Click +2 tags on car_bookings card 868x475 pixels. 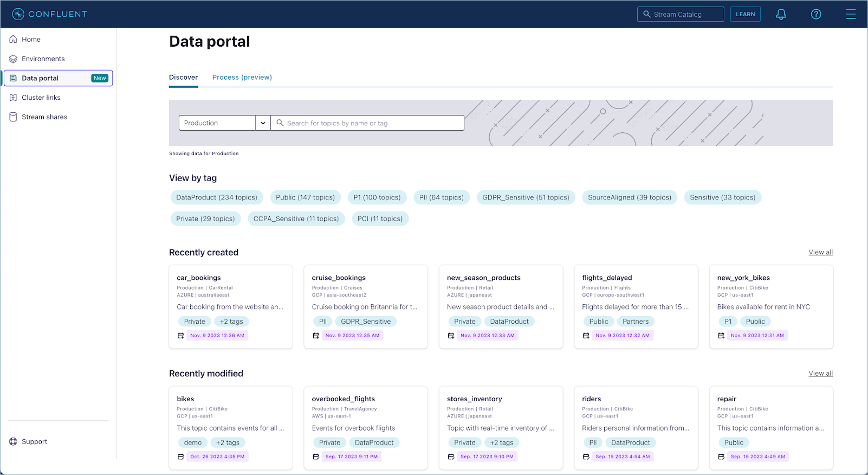[231, 322]
